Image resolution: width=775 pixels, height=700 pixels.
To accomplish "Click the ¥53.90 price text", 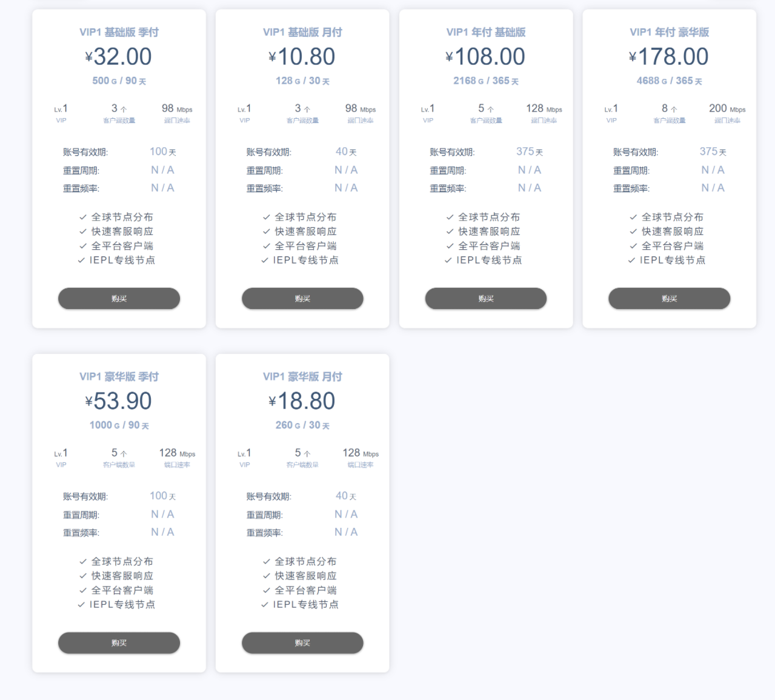I will (119, 401).
